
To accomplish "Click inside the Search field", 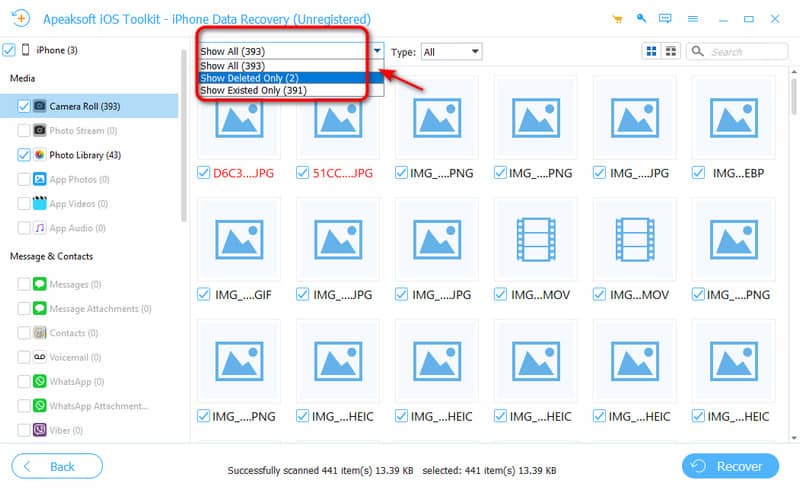I will 745,51.
